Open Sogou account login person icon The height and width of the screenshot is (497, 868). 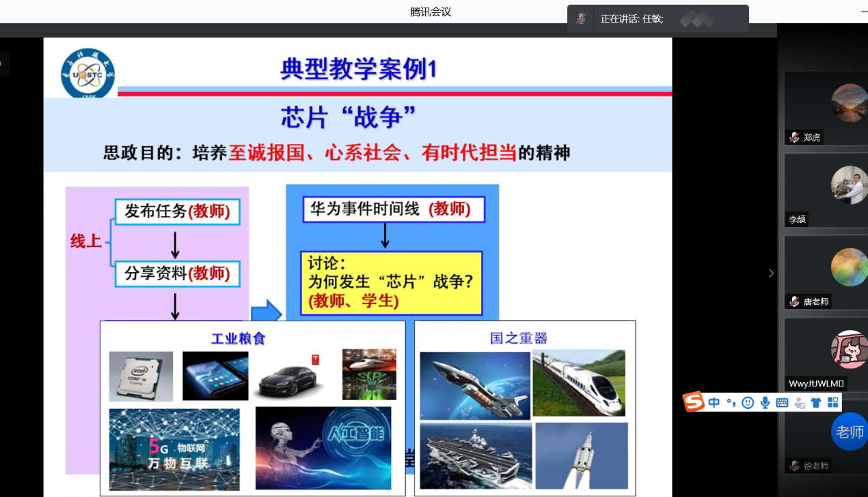[x=799, y=403]
